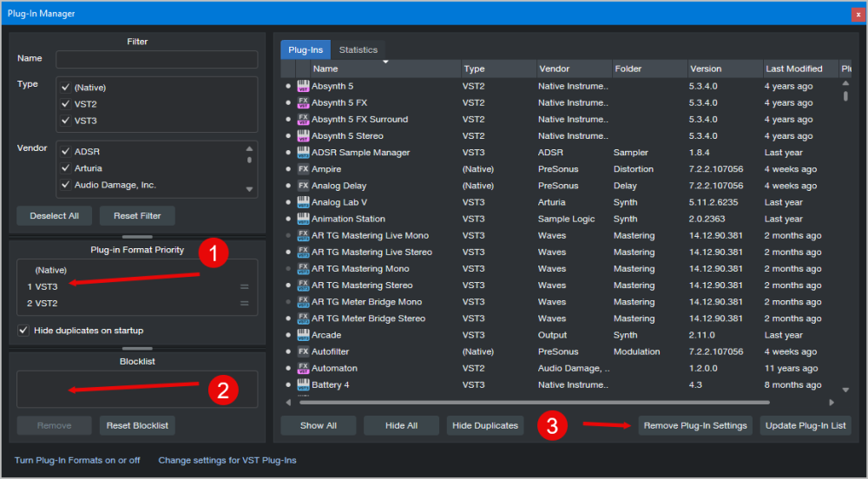Click the Hide Duplicates button

pyautogui.click(x=485, y=425)
